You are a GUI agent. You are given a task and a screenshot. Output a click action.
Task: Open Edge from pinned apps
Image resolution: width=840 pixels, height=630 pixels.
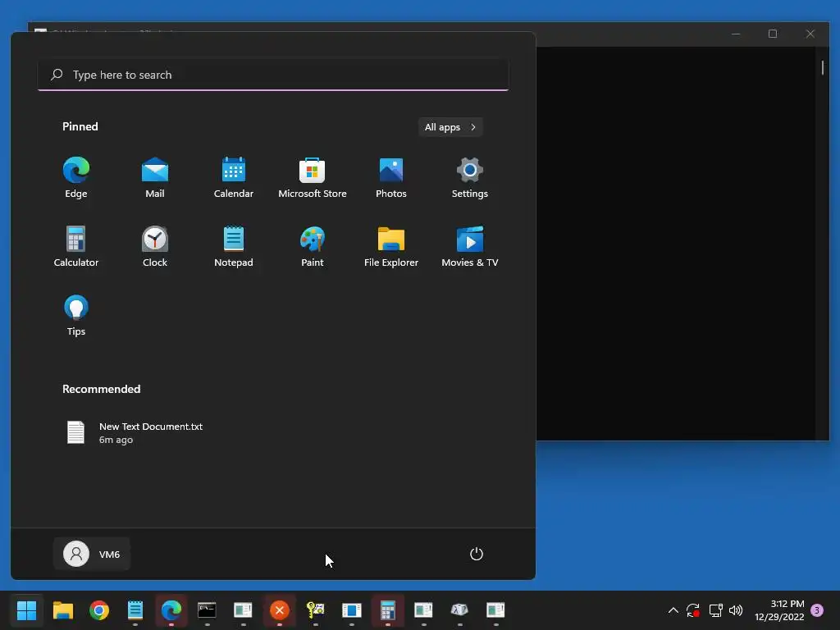[76, 178]
